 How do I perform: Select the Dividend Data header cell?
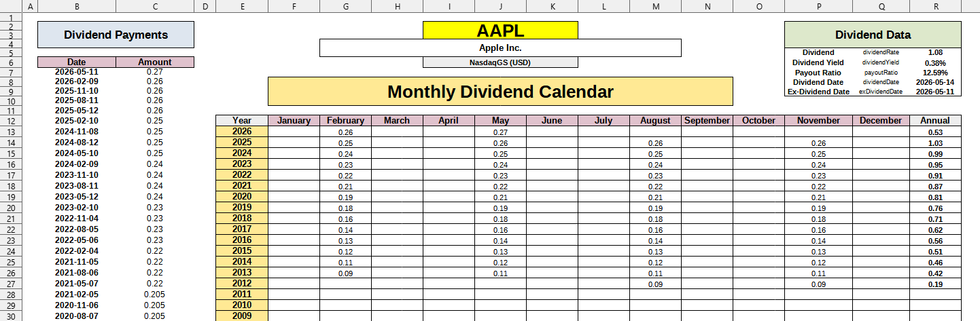click(873, 35)
